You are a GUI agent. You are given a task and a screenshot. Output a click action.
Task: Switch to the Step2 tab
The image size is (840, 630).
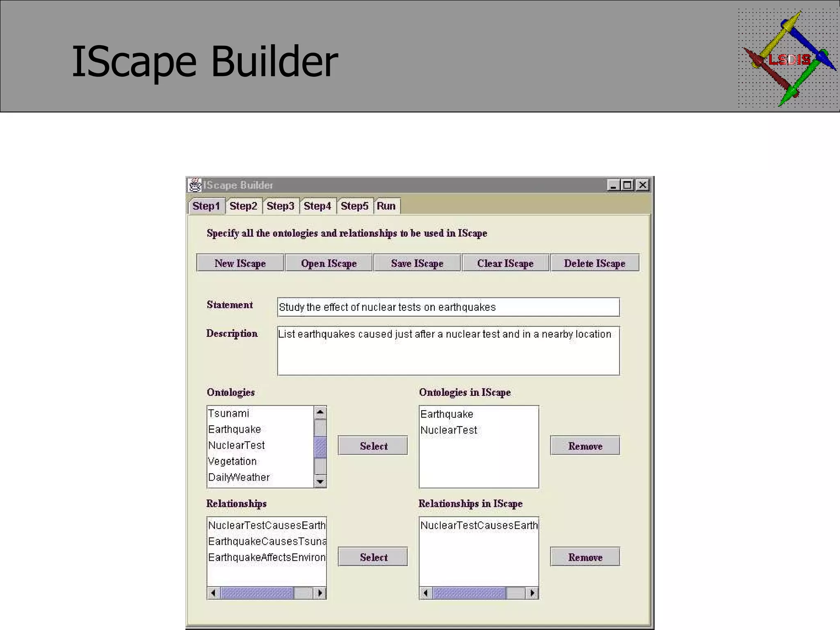click(243, 206)
